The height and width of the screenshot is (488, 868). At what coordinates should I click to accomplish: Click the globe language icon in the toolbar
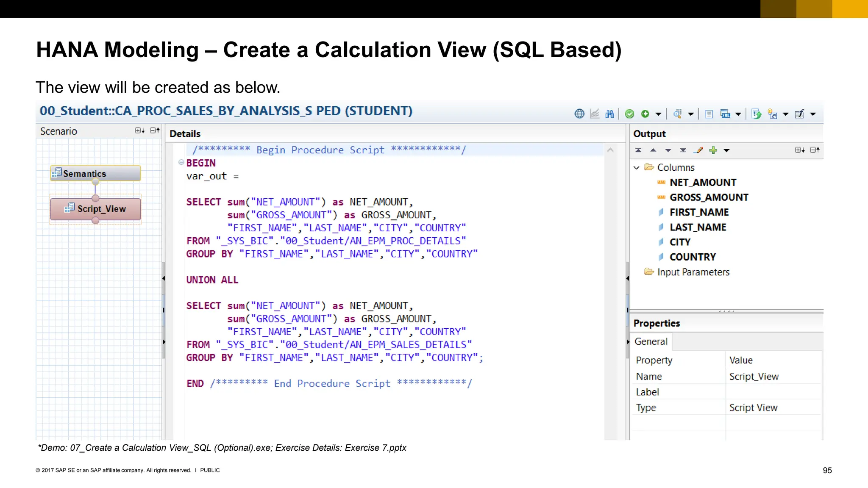pyautogui.click(x=579, y=114)
